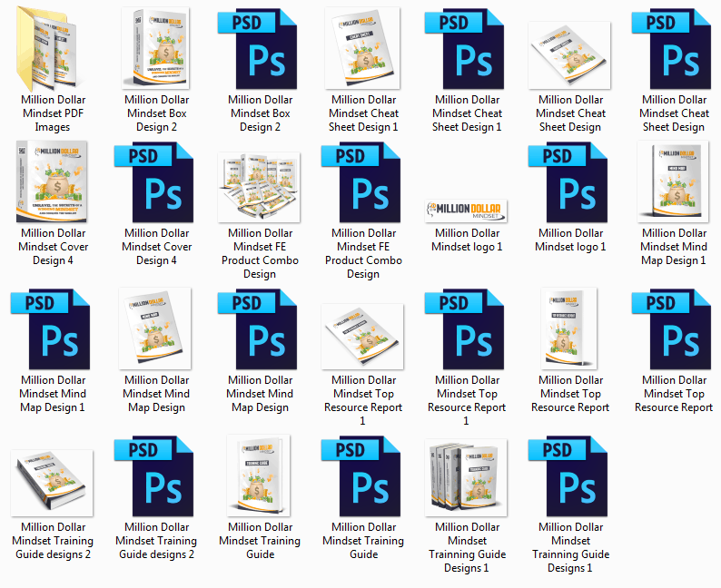Click the Million Dollar Mindset logo 1 image
Image resolution: width=721 pixels, height=588 pixels.
467,211
